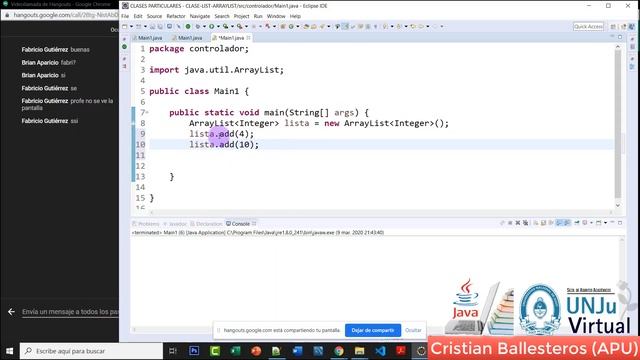Click the back arrow in Hangouts chat
Screen dimensions: 640x360
click(11, 312)
